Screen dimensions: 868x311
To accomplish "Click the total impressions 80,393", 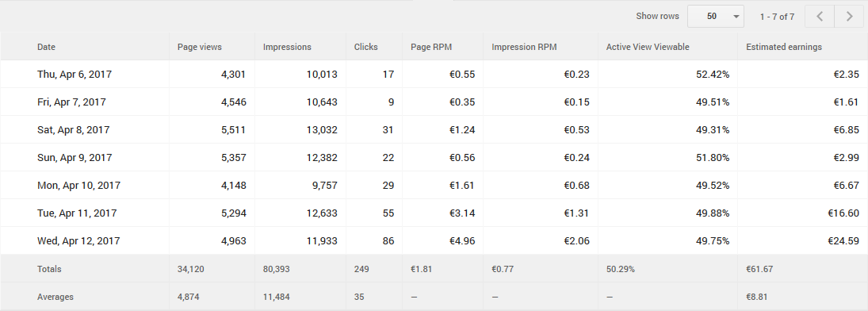I will pyautogui.click(x=276, y=269).
